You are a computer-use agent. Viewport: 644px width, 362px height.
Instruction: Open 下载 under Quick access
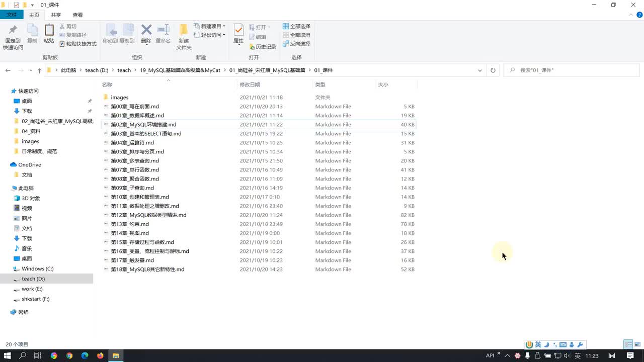pyautogui.click(x=27, y=111)
